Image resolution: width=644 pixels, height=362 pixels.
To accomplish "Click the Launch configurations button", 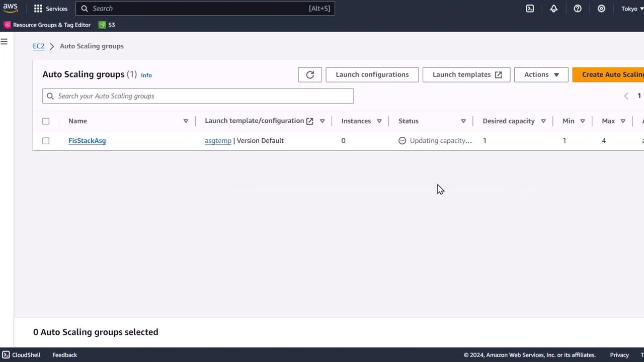I will coord(372,74).
